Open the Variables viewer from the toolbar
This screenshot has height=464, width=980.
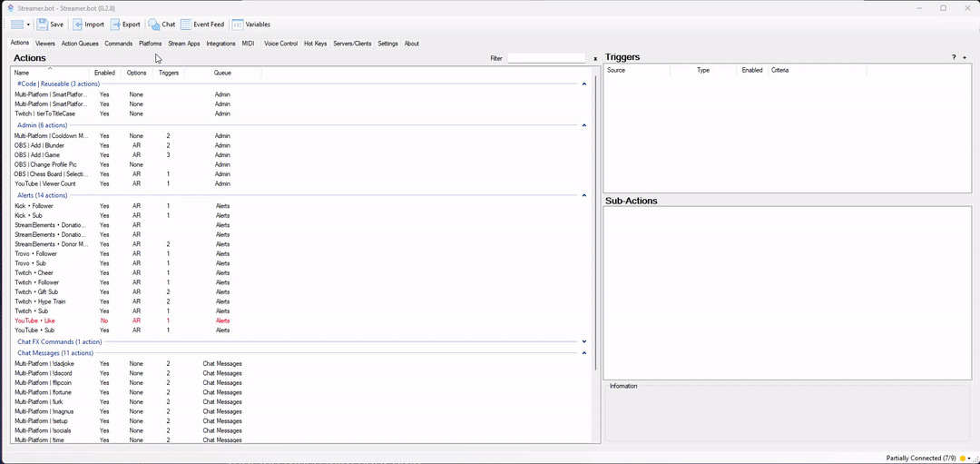251,25
